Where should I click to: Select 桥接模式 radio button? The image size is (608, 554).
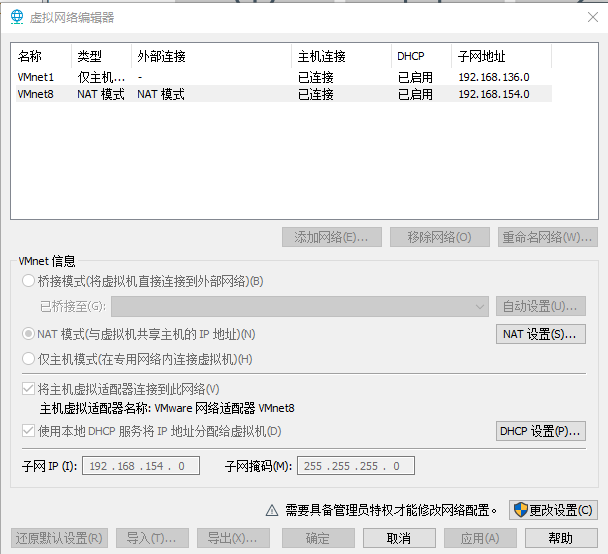coord(28,281)
